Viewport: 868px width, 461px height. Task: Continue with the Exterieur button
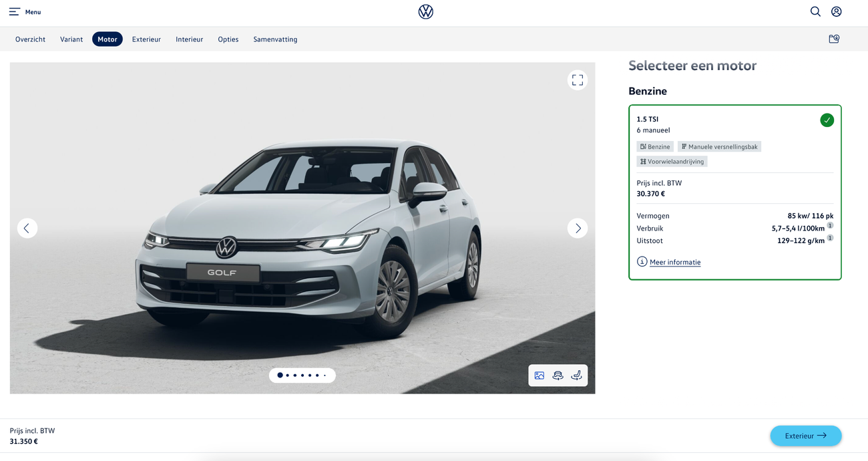pyautogui.click(x=806, y=436)
